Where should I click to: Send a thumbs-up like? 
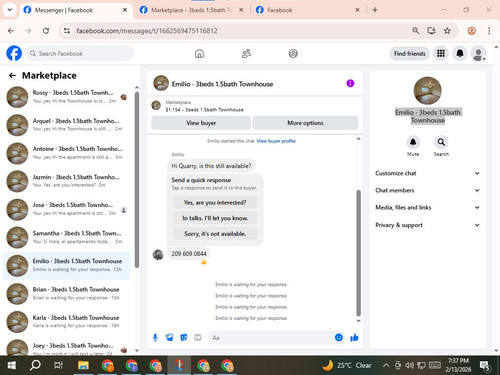point(354,338)
